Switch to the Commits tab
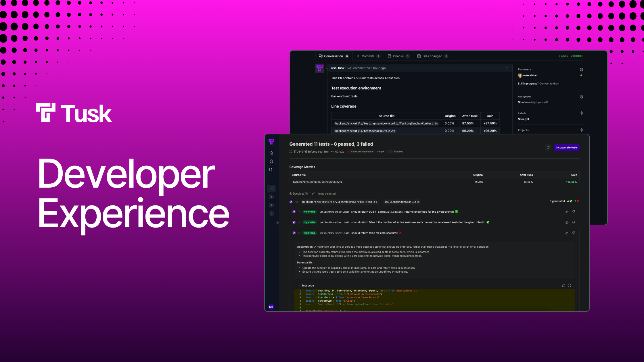The image size is (644, 362). [368, 56]
